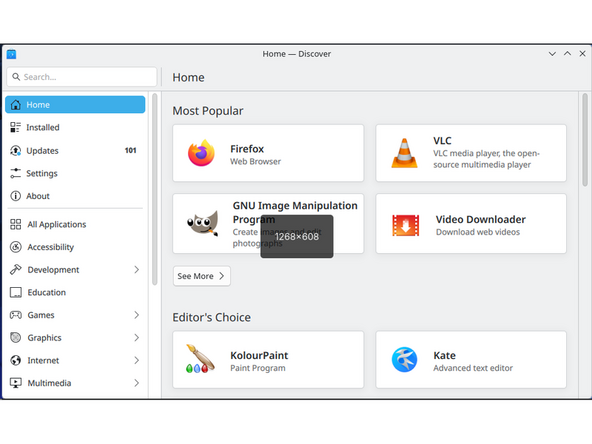Open the About page
The image size is (592, 444).
[75, 196]
